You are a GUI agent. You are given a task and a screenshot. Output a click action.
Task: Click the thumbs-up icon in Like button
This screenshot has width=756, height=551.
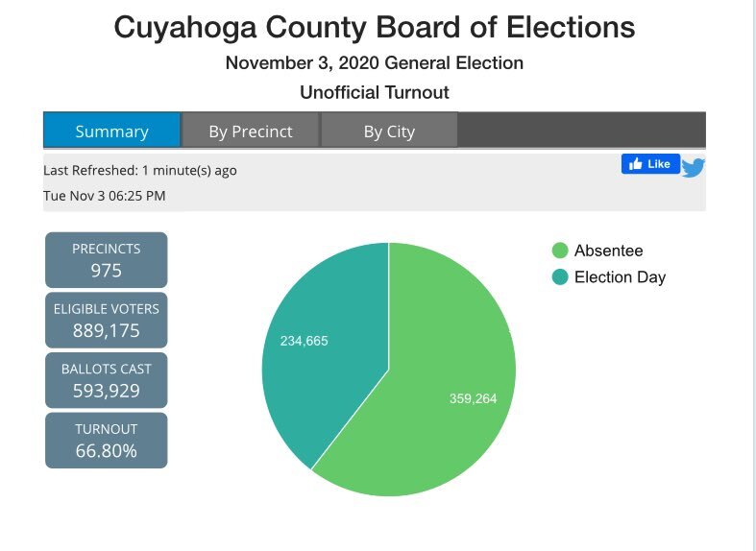(x=636, y=164)
